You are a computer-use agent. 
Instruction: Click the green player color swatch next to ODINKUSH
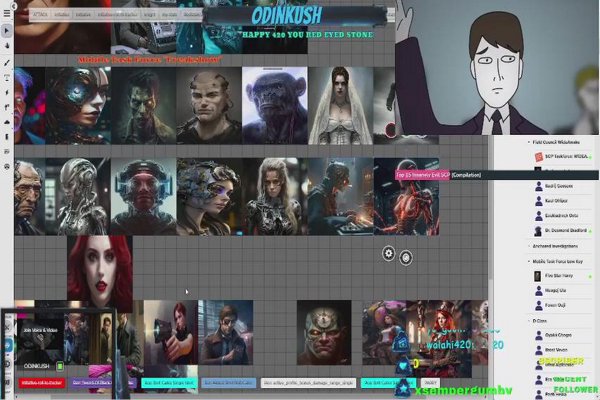click(x=60, y=366)
